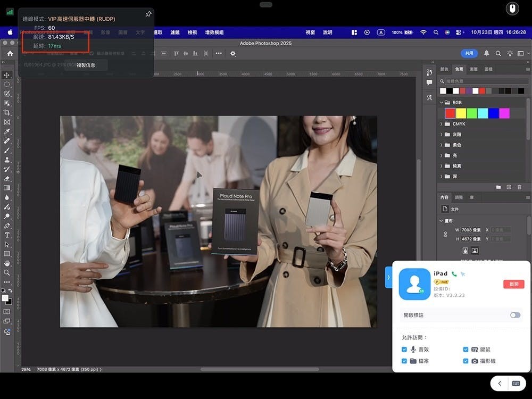Open the 濾鏡 filter menu
Image resolution: width=532 pixels, height=399 pixels.
(174, 32)
